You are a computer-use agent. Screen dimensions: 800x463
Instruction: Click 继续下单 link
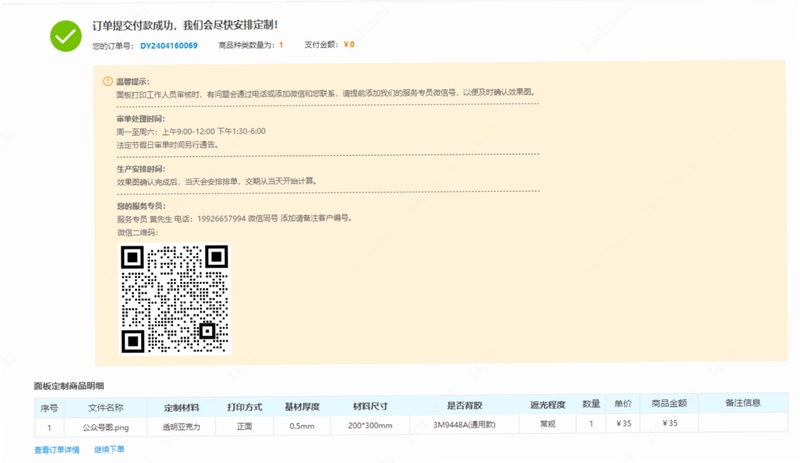click(x=109, y=449)
